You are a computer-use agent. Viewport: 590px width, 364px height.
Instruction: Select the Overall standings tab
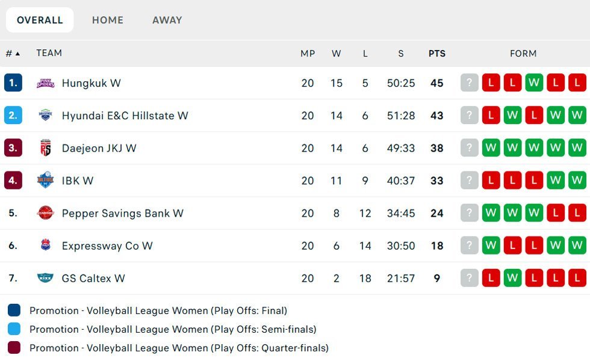(x=40, y=20)
